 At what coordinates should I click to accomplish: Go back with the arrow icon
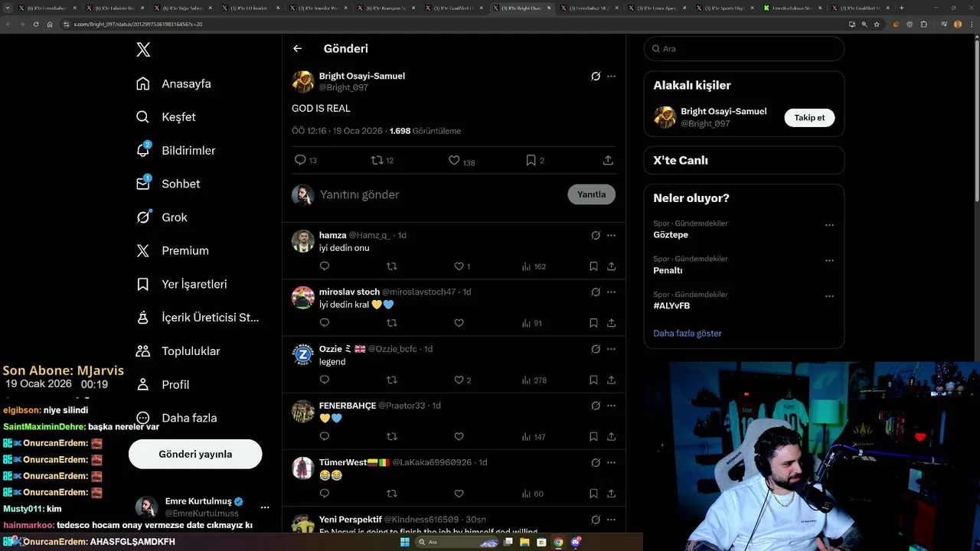coord(298,48)
